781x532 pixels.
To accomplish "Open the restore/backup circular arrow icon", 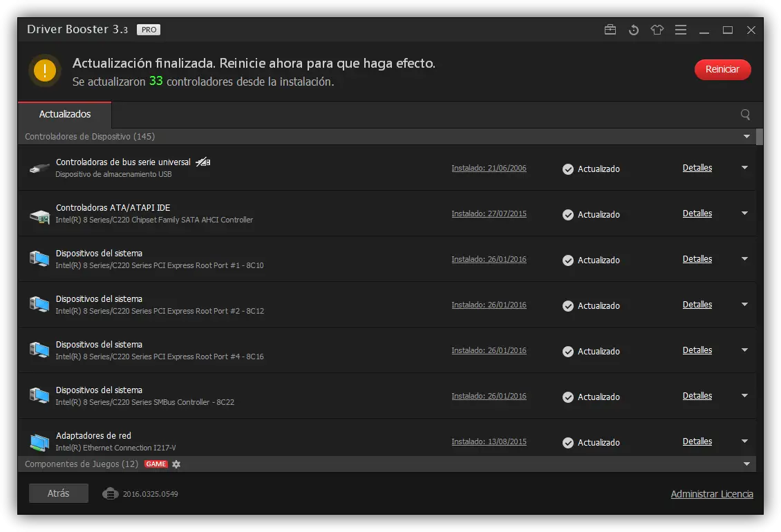I will click(x=634, y=30).
